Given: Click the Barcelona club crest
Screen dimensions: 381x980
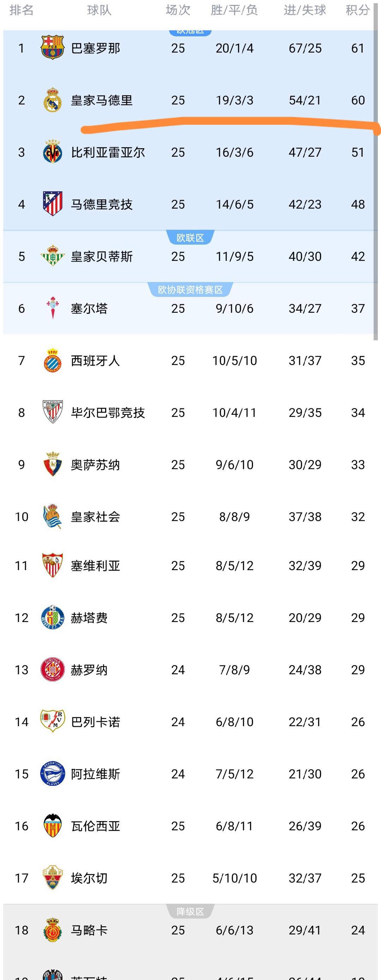Looking at the screenshot, I should click(x=52, y=48).
